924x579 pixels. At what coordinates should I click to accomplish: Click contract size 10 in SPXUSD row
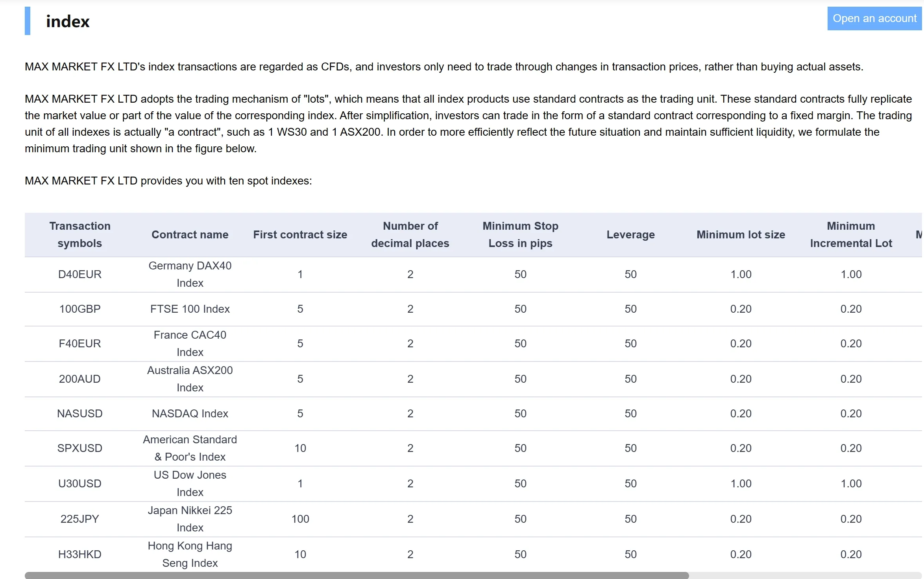300,448
